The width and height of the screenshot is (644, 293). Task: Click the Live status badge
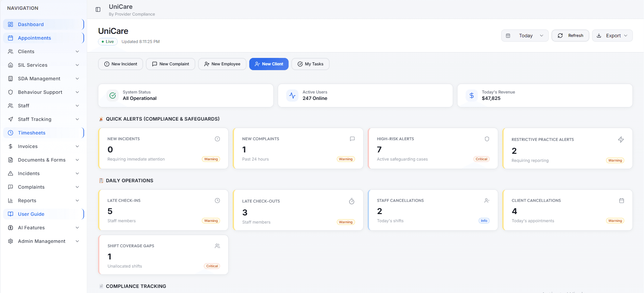tap(108, 42)
